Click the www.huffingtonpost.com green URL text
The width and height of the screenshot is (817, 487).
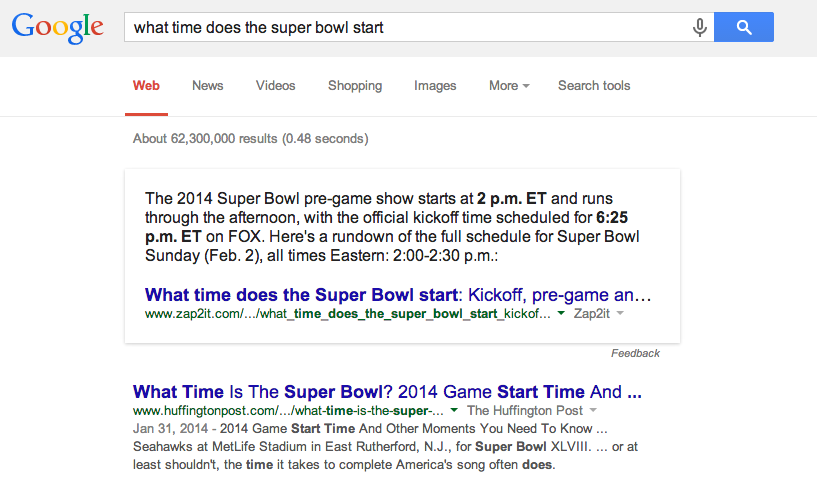click(288, 410)
